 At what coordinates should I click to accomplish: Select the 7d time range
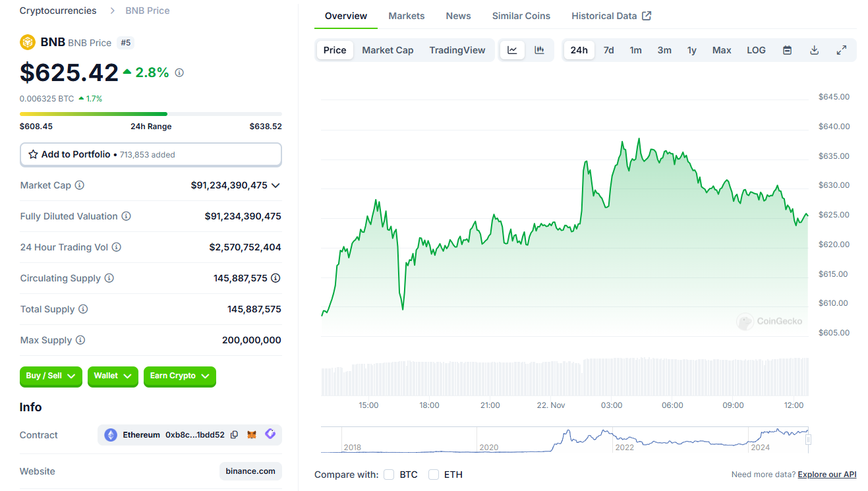pos(609,50)
